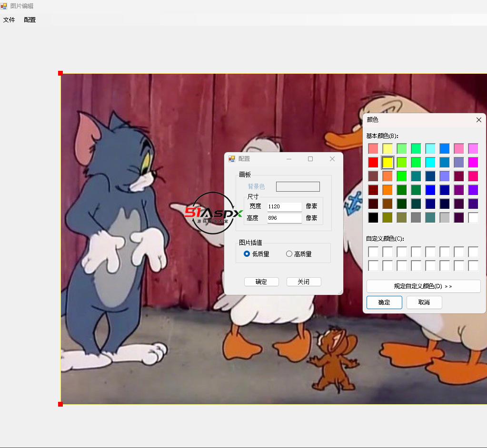The image size is (487, 448).
Task: Pick the olive swatch next to black
Action: point(388,217)
